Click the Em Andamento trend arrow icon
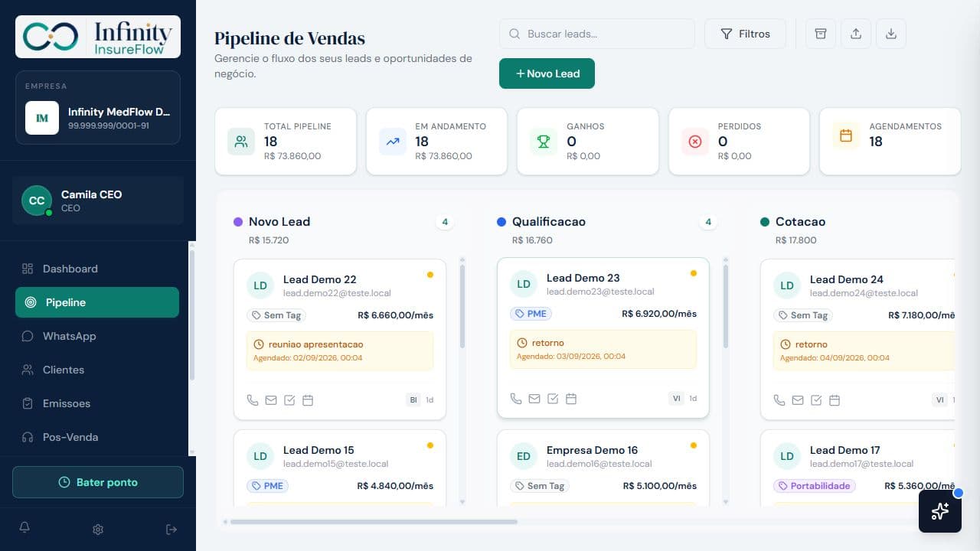The width and height of the screenshot is (980, 551). [393, 142]
